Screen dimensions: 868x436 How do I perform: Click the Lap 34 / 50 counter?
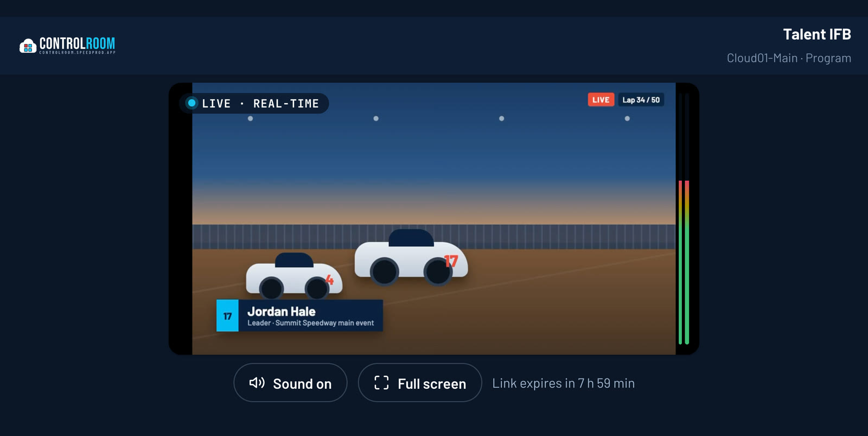[641, 100]
